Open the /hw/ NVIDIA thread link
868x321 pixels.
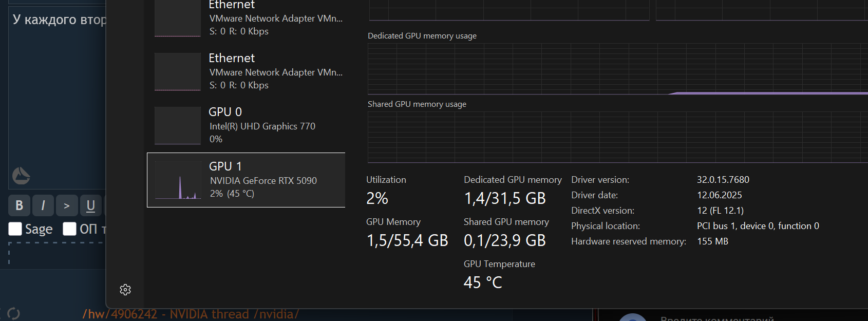click(191, 314)
